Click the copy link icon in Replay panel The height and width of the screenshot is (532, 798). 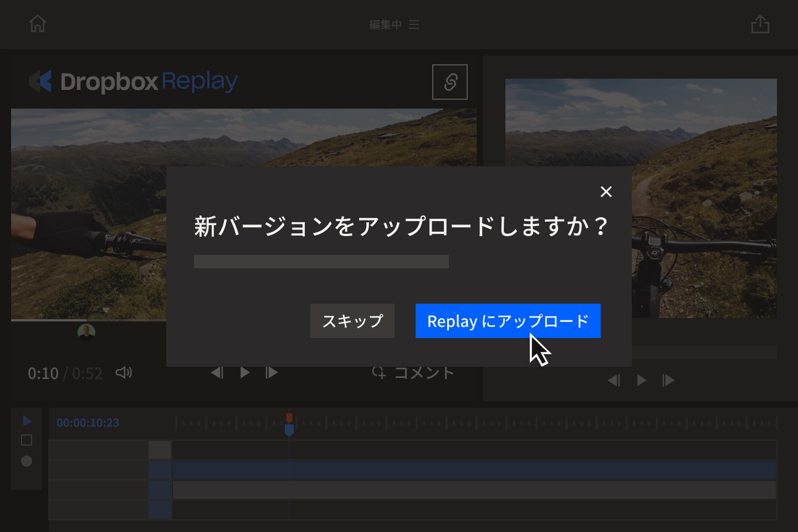tap(450, 82)
